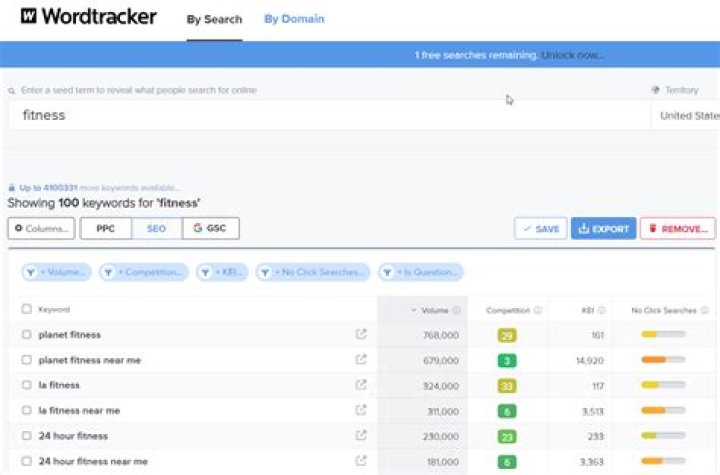Viewport: 720px width, 475px height.
Task: Click the KEI column header
Action: click(588, 311)
